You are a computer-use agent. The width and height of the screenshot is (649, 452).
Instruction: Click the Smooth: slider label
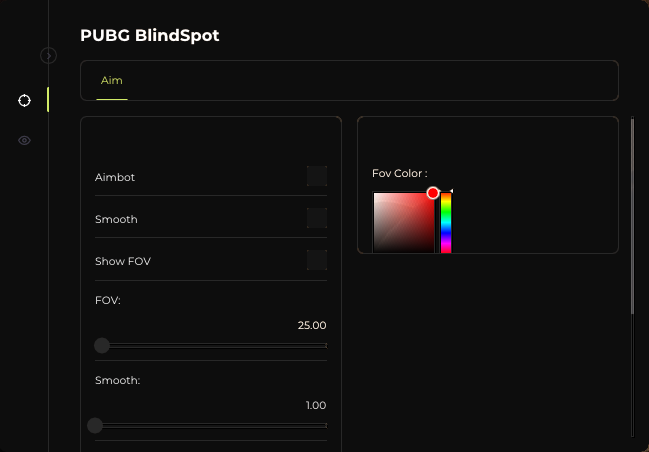(118, 380)
